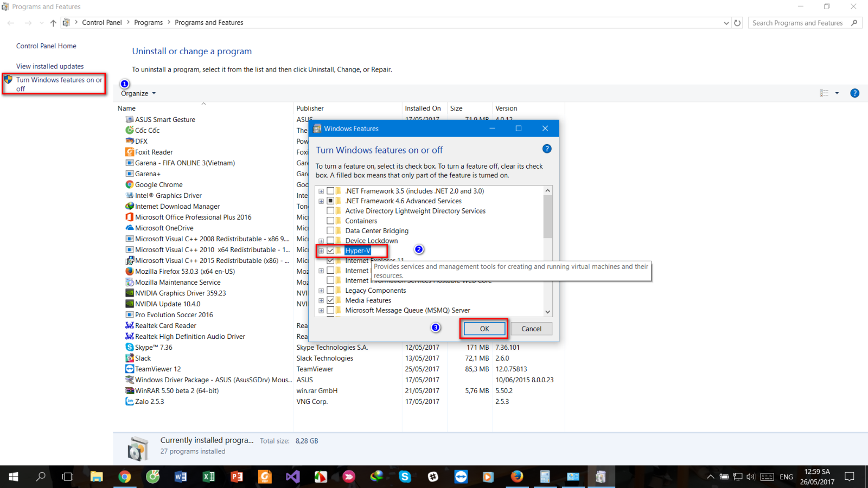Open Skype from the taskbar

(x=405, y=477)
